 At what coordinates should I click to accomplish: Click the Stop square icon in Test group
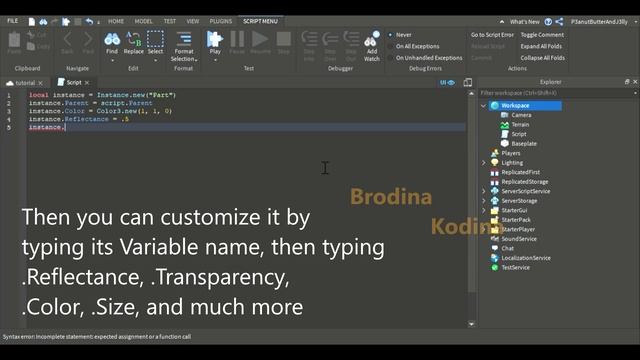284,39
